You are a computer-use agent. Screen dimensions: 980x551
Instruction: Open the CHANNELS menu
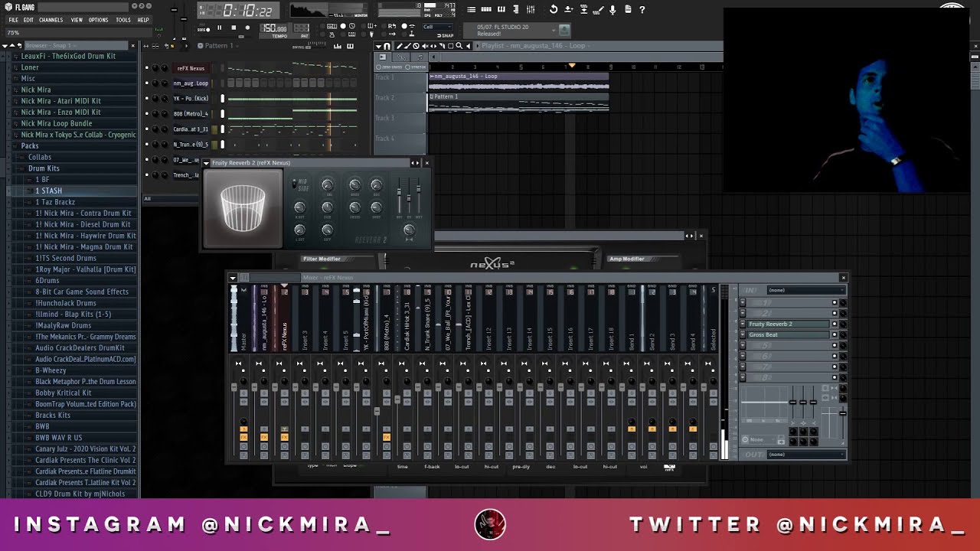click(51, 20)
